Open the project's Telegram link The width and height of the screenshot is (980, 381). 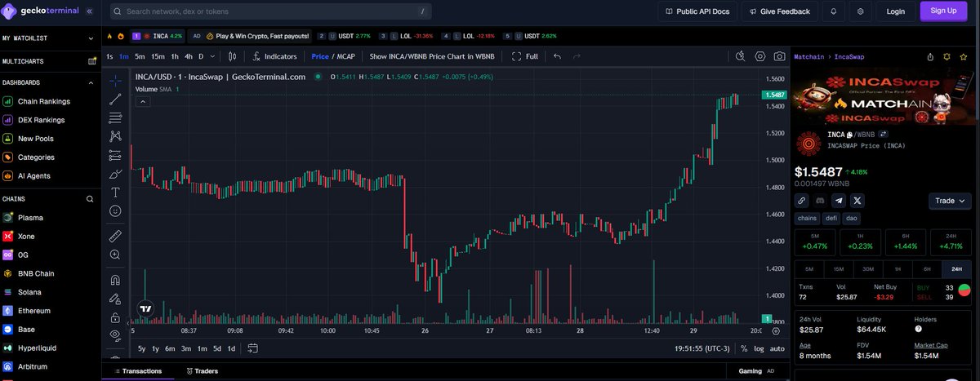pos(839,200)
